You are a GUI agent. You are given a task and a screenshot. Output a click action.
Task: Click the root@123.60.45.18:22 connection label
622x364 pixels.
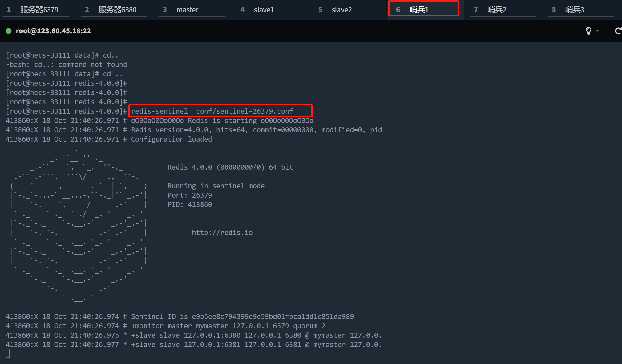coord(53,31)
